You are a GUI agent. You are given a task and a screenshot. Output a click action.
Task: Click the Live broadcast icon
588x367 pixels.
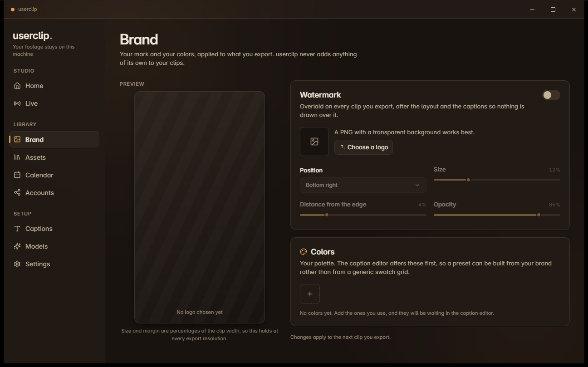(17, 103)
